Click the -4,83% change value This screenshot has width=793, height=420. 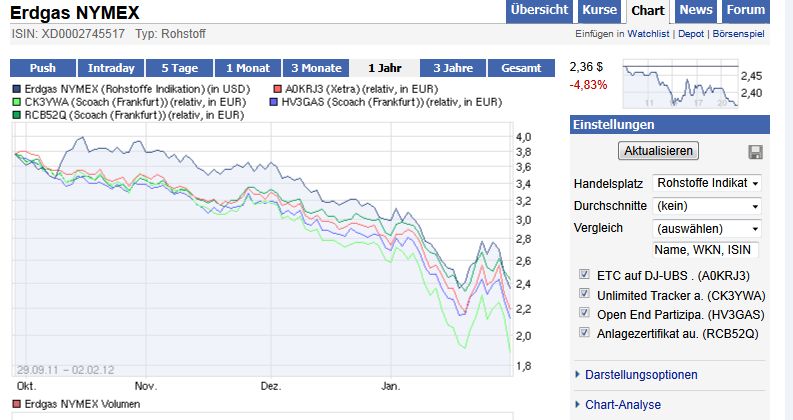point(588,85)
